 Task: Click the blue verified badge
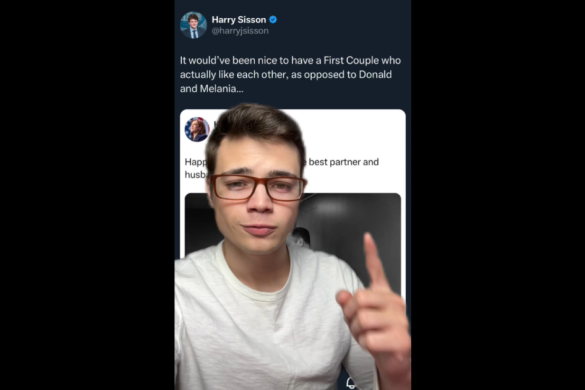coord(273,20)
